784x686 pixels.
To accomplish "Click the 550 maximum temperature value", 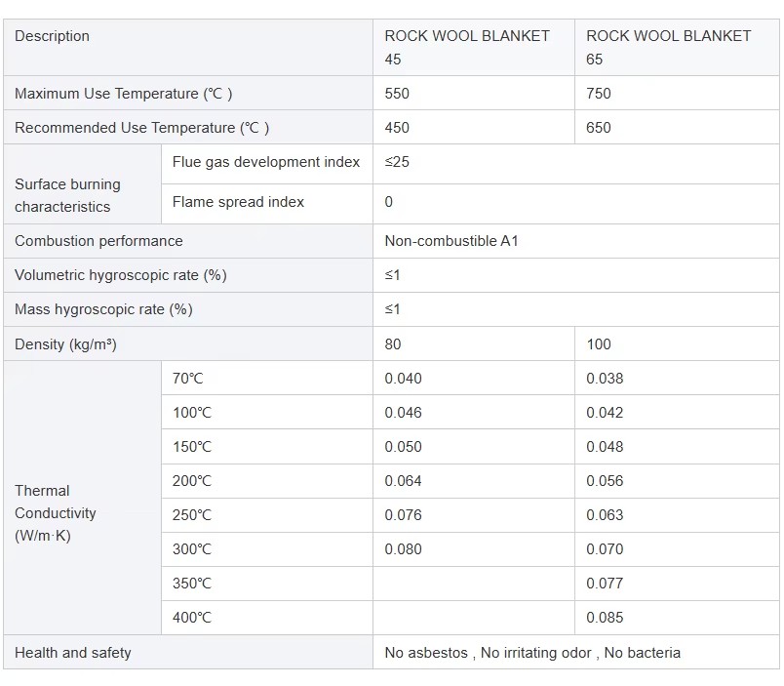I will (x=397, y=94).
